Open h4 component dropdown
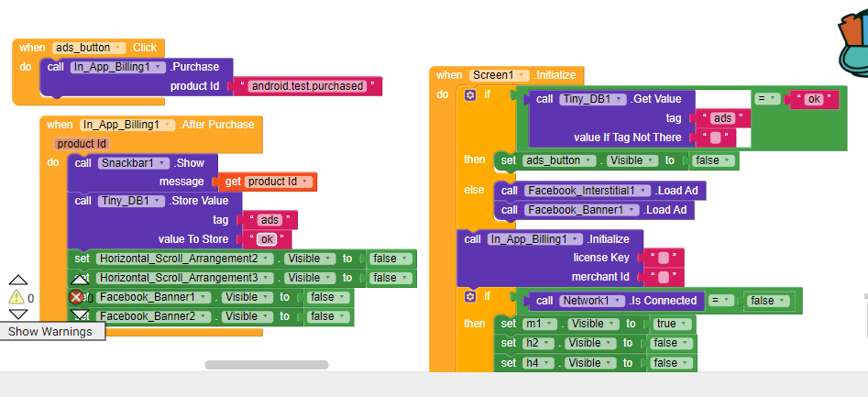 [x=538, y=363]
